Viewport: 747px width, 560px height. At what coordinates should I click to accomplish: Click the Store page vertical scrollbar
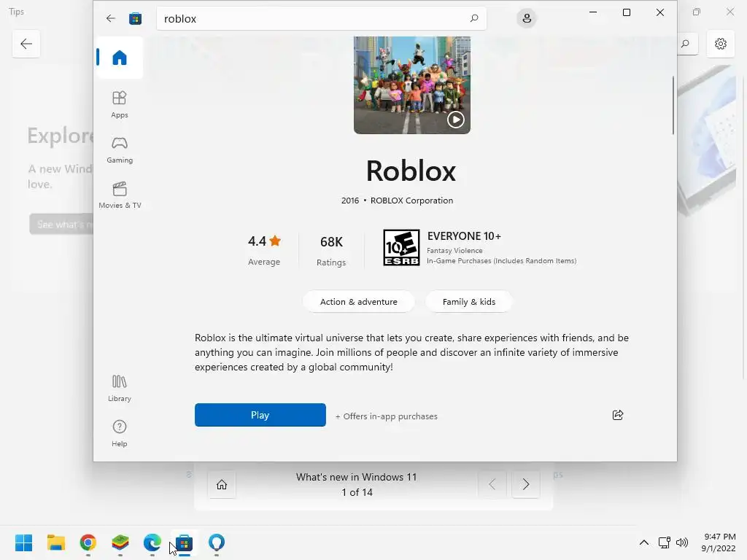673,105
